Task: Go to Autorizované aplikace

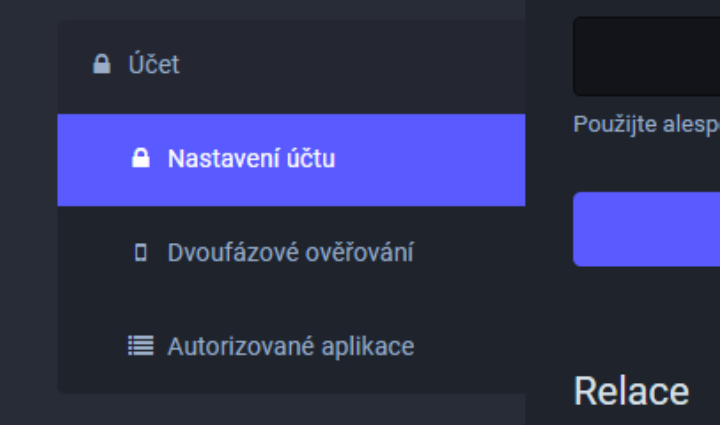Action: click(290, 346)
